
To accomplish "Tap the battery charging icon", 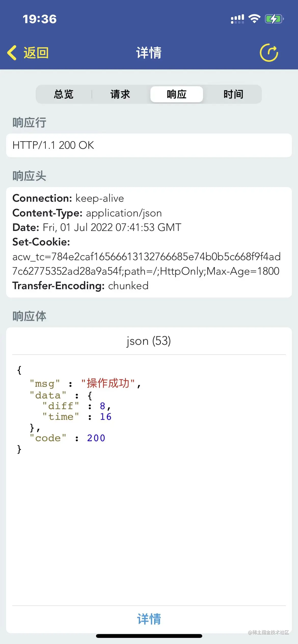I will tap(274, 19).
